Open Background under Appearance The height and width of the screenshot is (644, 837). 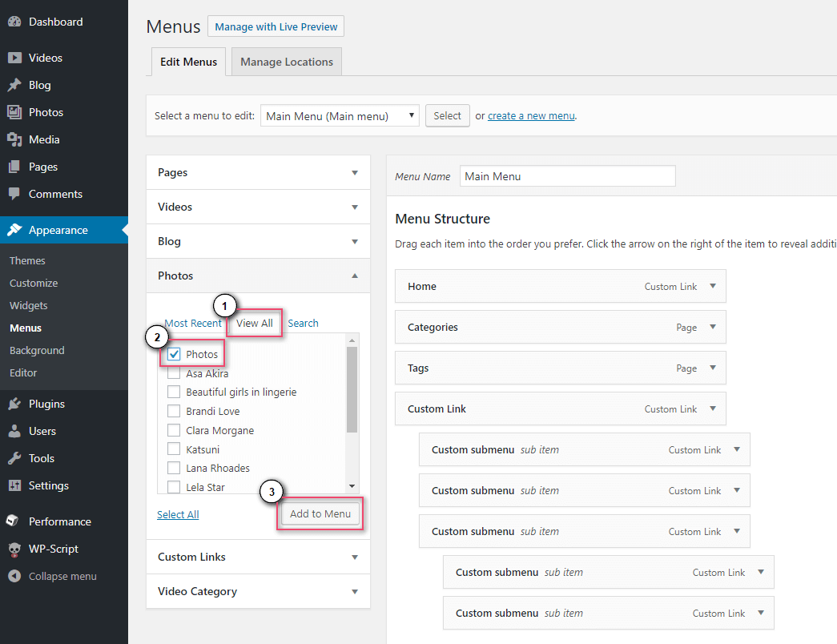coord(37,350)
